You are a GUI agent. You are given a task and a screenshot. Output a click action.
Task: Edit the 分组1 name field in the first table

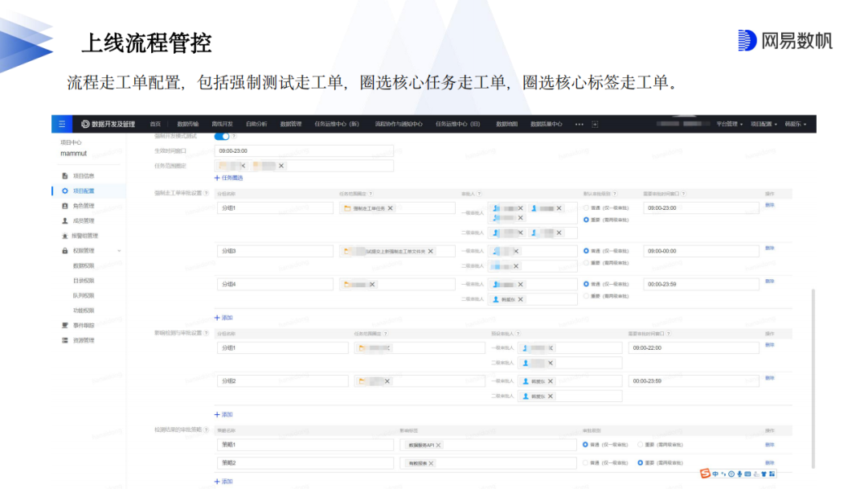275,208
